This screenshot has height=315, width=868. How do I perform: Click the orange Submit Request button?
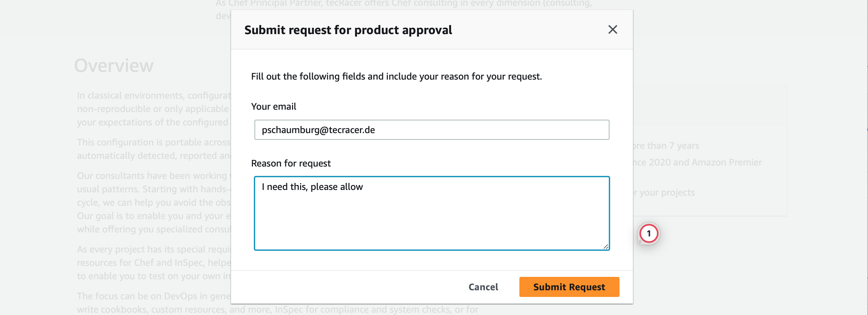[x=569, y=287]
